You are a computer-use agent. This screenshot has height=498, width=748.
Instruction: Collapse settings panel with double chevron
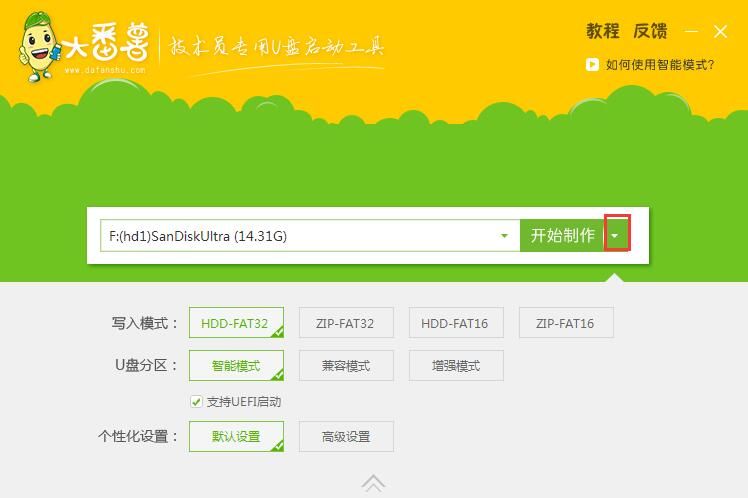click(x=373, y=484)
